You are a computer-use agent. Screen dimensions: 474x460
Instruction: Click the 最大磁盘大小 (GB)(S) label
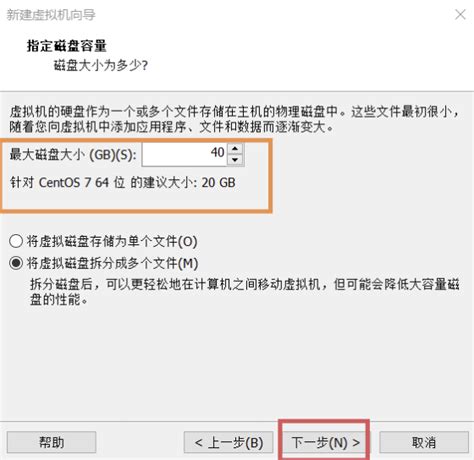pyautogui.click(x=73, y=155)
